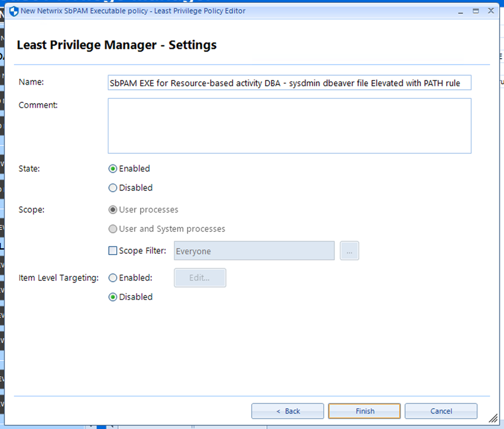This screenshot has height=429, width=504.
Task: Click the Scope Filter Everyone field
Action: tap(254, 251)
